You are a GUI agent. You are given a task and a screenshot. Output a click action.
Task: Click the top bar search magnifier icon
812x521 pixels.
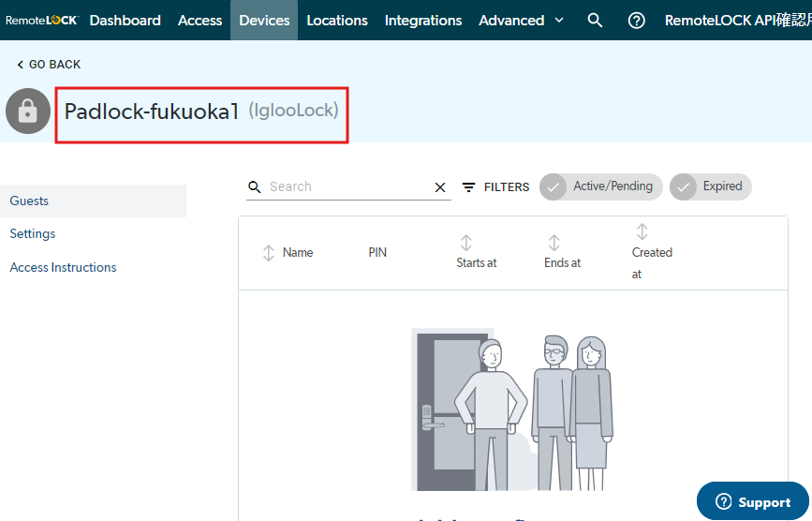(595, 21)
